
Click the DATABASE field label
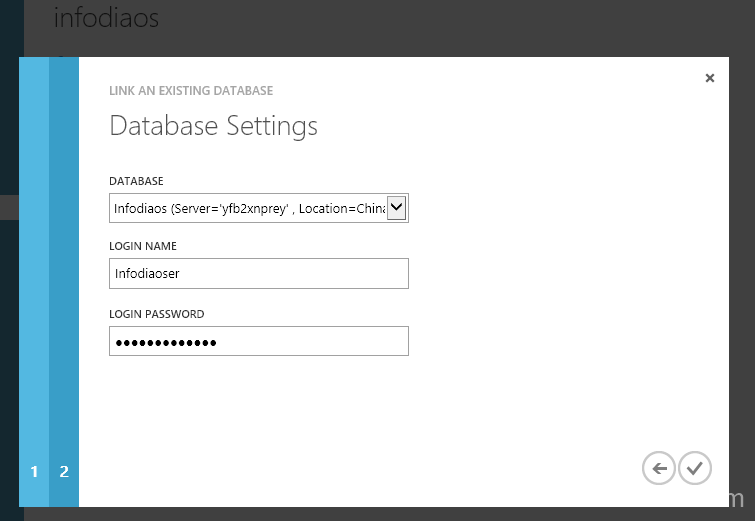(136, 181)
